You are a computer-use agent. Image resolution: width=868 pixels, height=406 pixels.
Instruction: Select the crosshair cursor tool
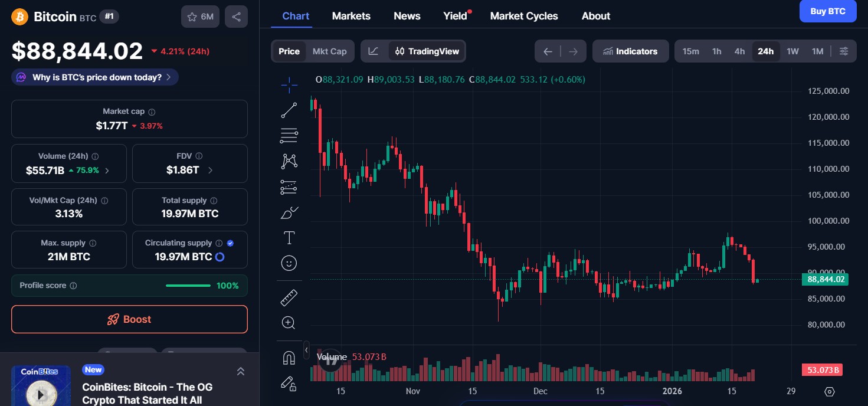(289, 84)
